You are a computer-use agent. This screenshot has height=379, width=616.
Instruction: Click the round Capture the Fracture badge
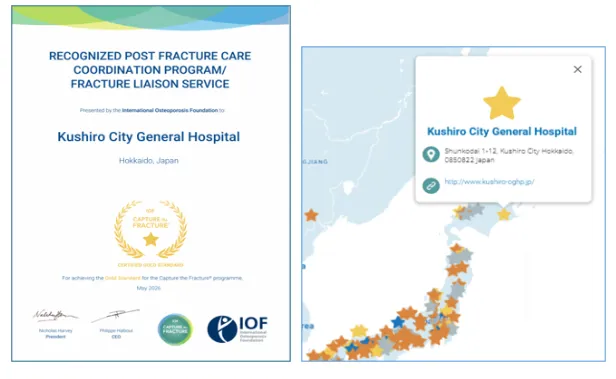pos(175,329)
